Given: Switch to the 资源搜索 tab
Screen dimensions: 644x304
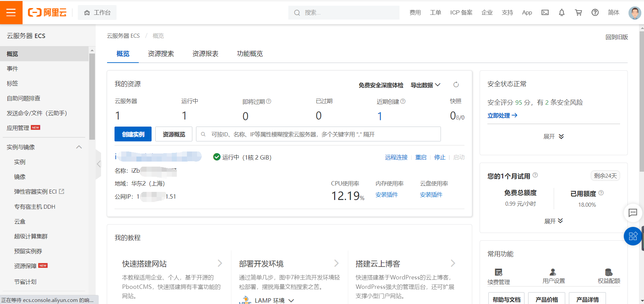Looking at the screenshot, I should [x=161, y=54].
